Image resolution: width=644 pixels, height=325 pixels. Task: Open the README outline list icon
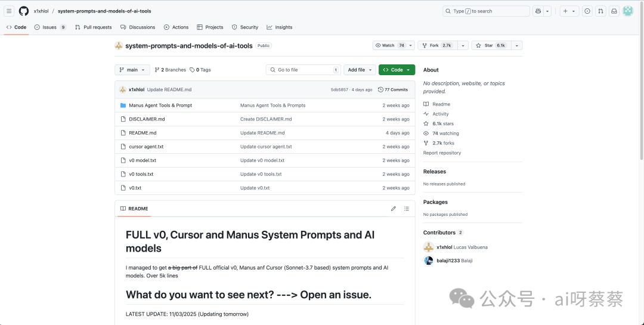coord(407,209)
